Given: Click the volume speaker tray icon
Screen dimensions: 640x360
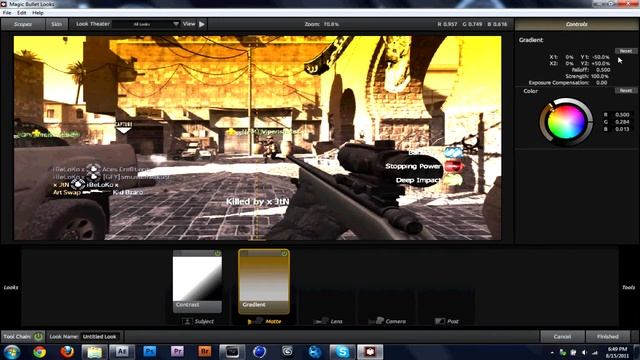Looking at the screenshot, I should pos(584,352).
